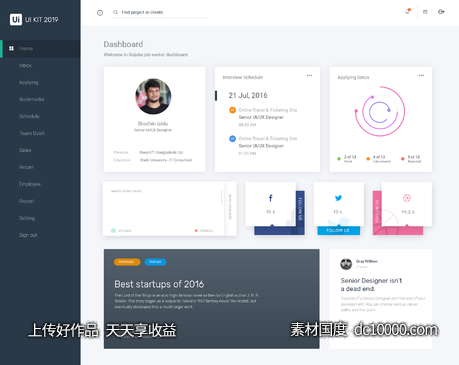Go to Applying in the sidebar

coord(28,83)
